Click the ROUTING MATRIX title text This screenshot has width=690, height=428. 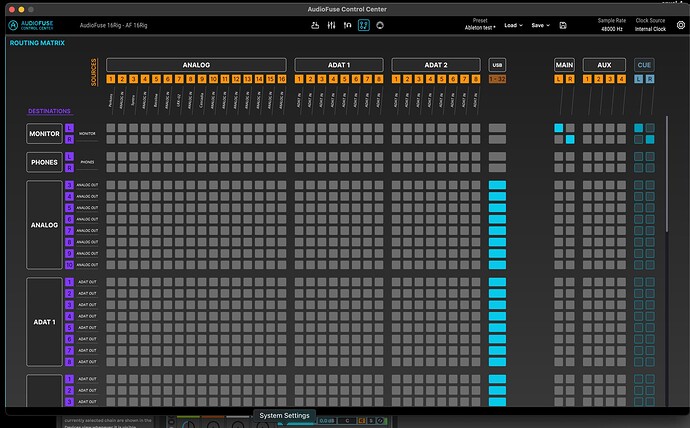coord(37,43)
